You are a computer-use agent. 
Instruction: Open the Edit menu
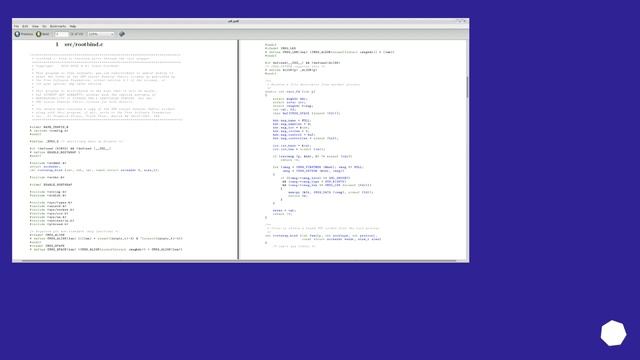point(25,26)
